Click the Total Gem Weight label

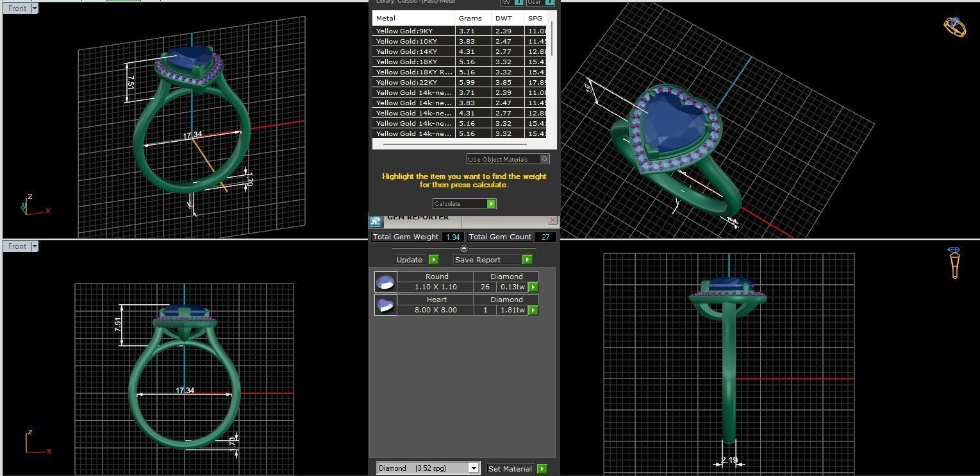pos(406,237)
